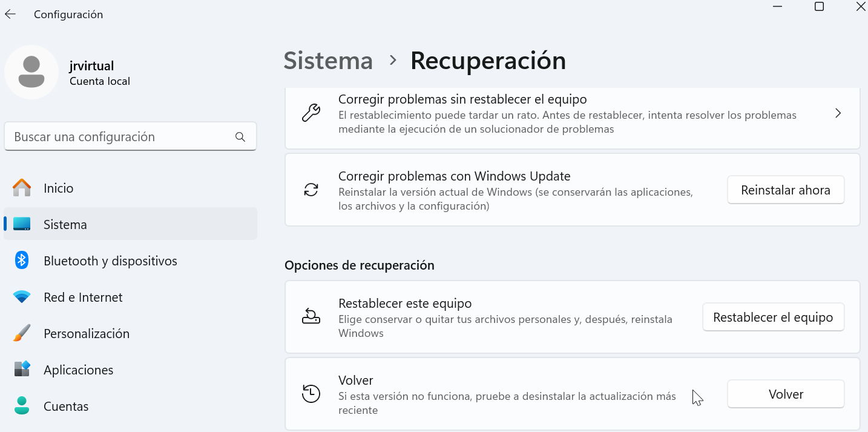The image size is (868, 432).
Task: Click the magnifier icon in the search box
Action: tap(240, 137)
